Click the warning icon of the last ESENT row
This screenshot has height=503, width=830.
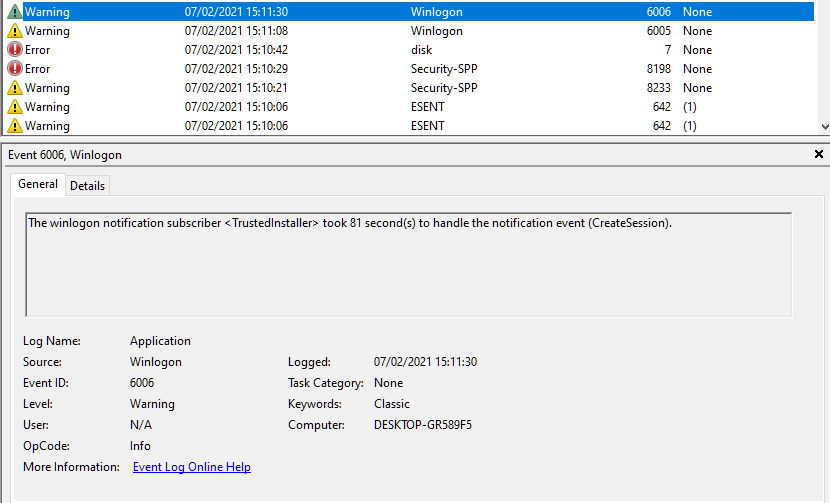[14, 126]
